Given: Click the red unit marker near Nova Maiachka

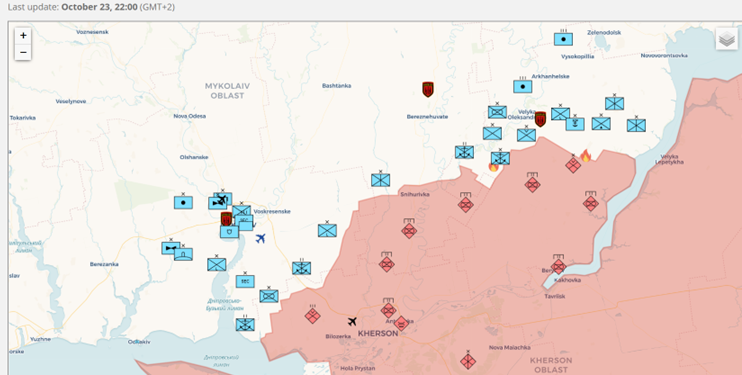Looking at the screenshot, I should pyautogui.click(x=468, y=361).
